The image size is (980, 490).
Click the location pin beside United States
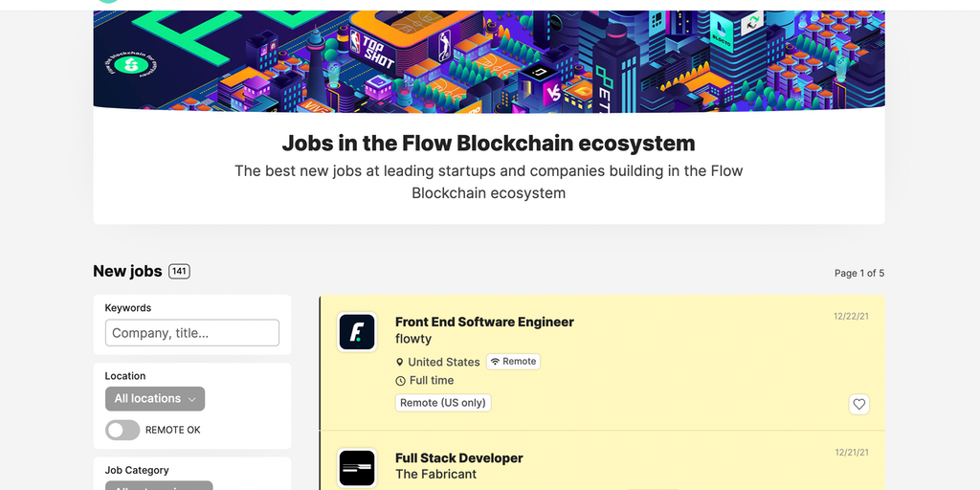pos(400,362)
